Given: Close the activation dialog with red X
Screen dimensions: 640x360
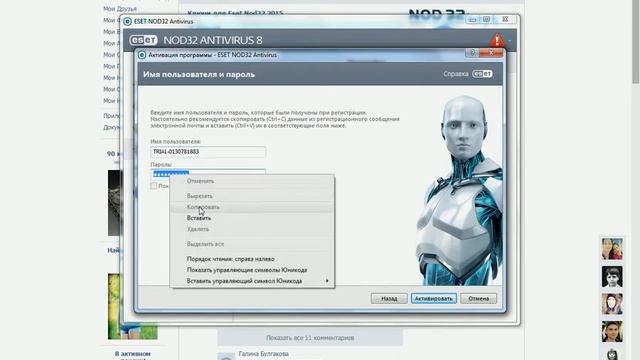Looking at the screenshot, I should [x=491, y=53].
